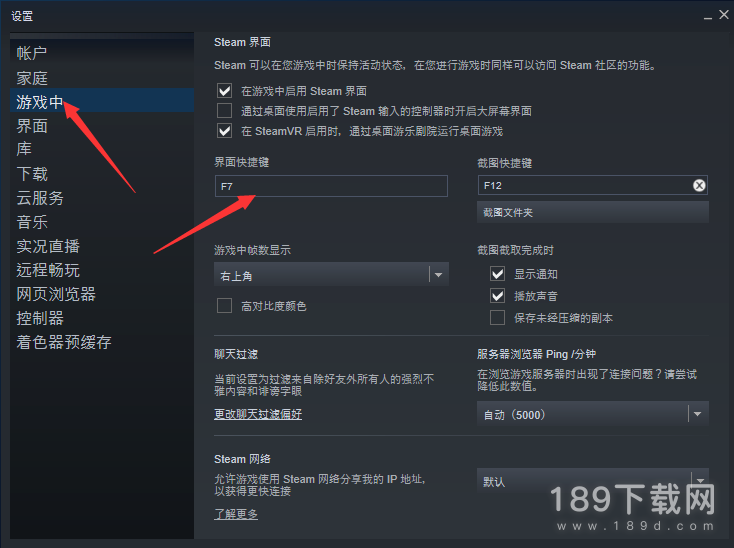Select 帐户 in the settings sidebar

click(x=31, y=53)
